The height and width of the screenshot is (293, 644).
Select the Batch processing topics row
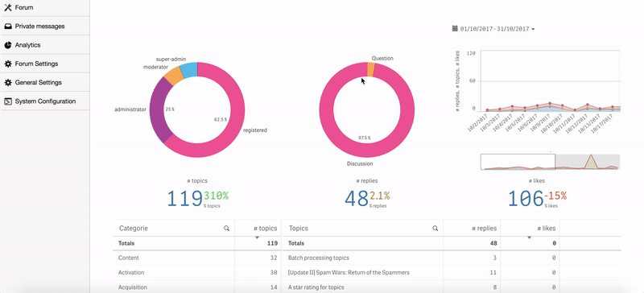tap(421, 258)
